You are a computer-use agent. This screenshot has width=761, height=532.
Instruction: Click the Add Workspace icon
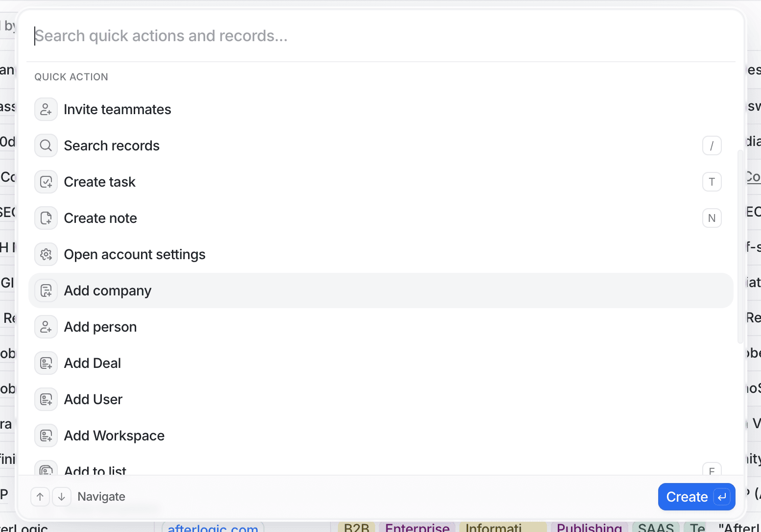46,435
